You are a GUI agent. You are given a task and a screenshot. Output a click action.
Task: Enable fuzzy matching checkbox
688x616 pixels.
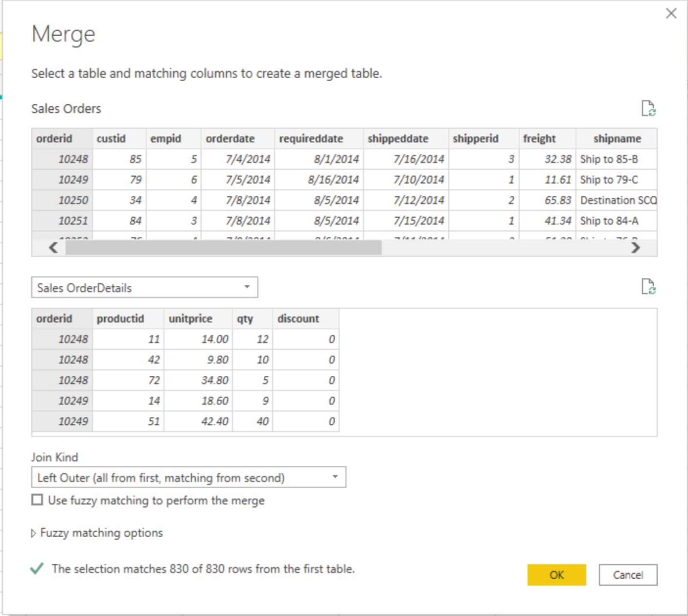[37, 500]
